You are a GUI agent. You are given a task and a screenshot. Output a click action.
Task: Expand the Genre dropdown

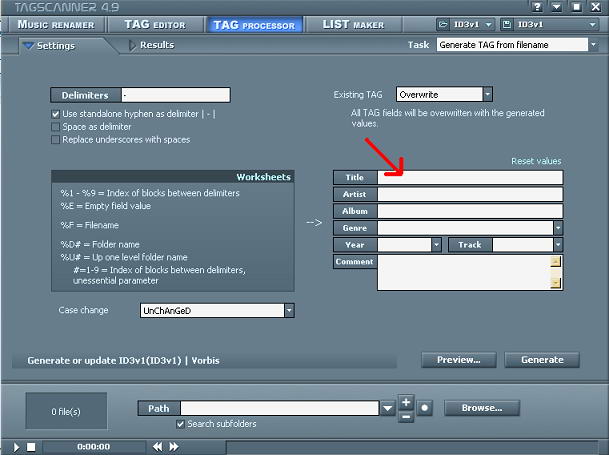(558, 228)
